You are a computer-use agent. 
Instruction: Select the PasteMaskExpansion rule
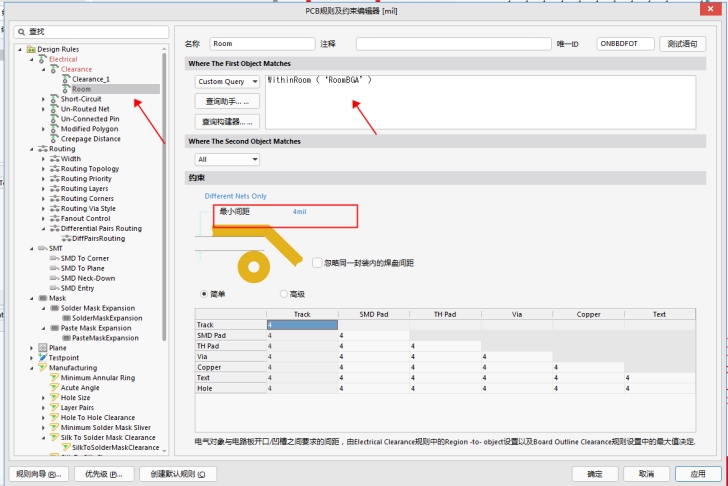click(105, 338)
